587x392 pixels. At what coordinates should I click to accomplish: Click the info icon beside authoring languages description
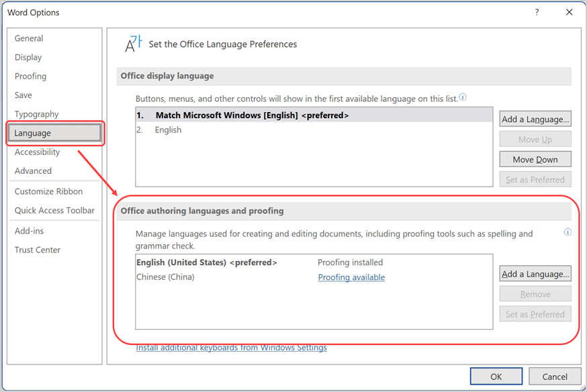click(x=568, y=232)
